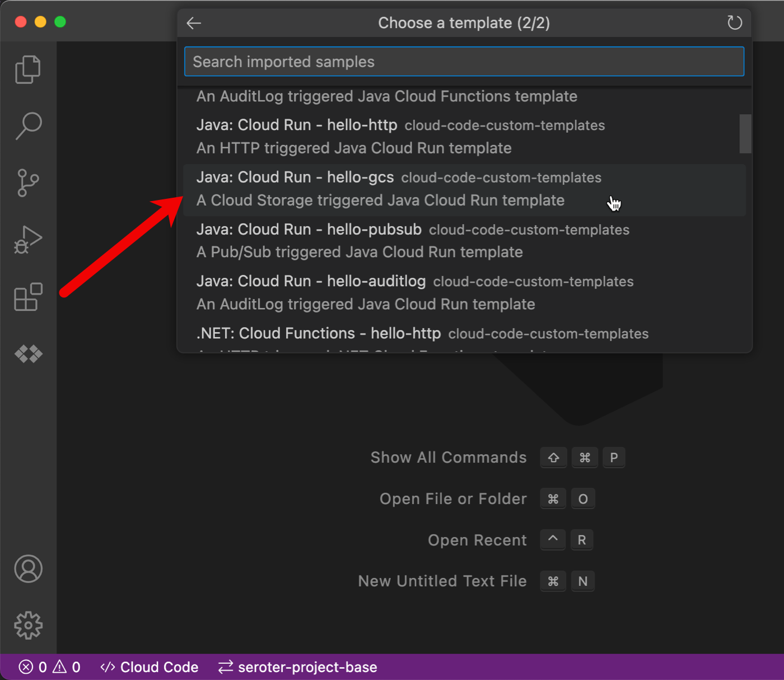Click the Search imported samples field
The image size is (784, 680).
pos(464,62)
